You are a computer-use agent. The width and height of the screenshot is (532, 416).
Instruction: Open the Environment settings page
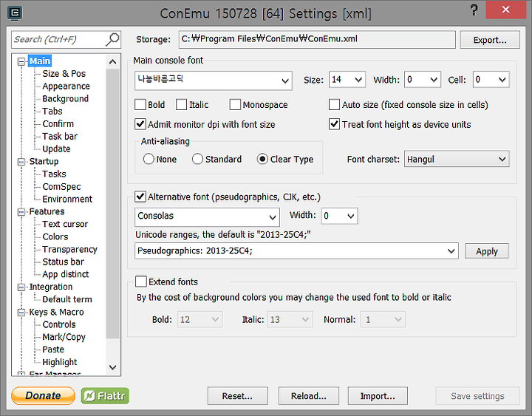(67, 200)
